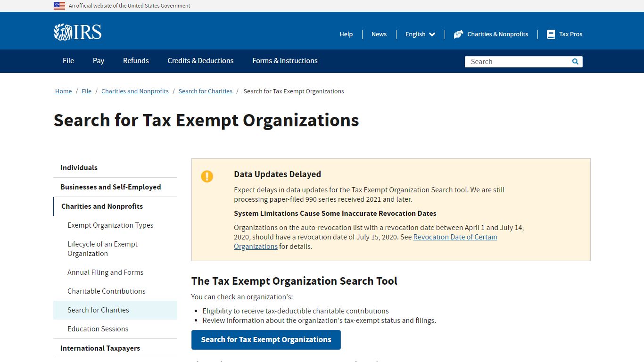Screen dimensions: 644x362
Task: Expand the English language dropdown
Action: 420,34
